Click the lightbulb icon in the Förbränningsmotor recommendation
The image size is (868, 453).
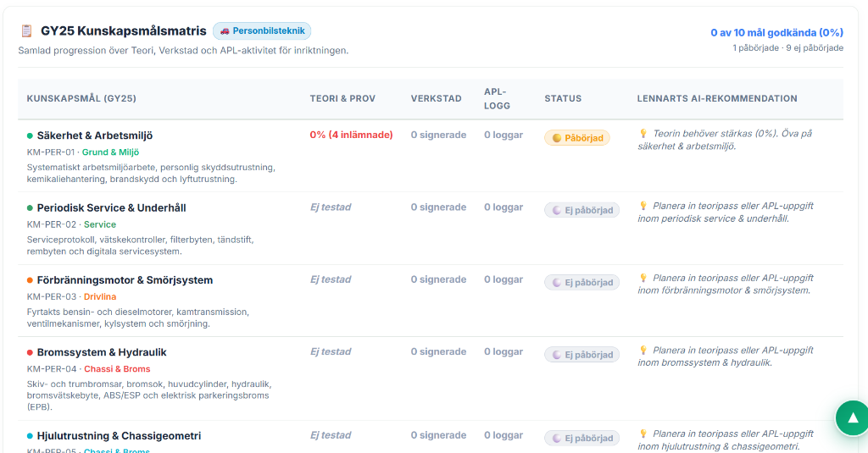(x=643, y=278)
